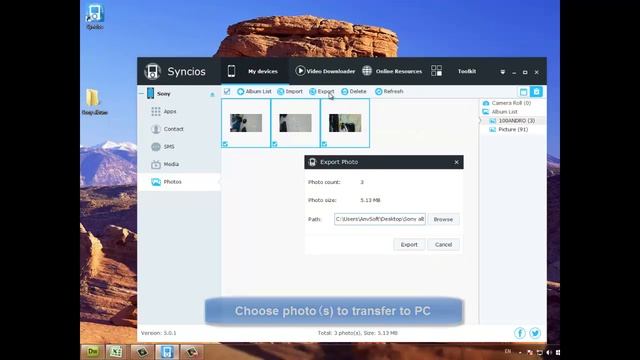This screenshot has width=640, height=360.
Task: Open the Twitter link icon
Action: coord(535,333)
